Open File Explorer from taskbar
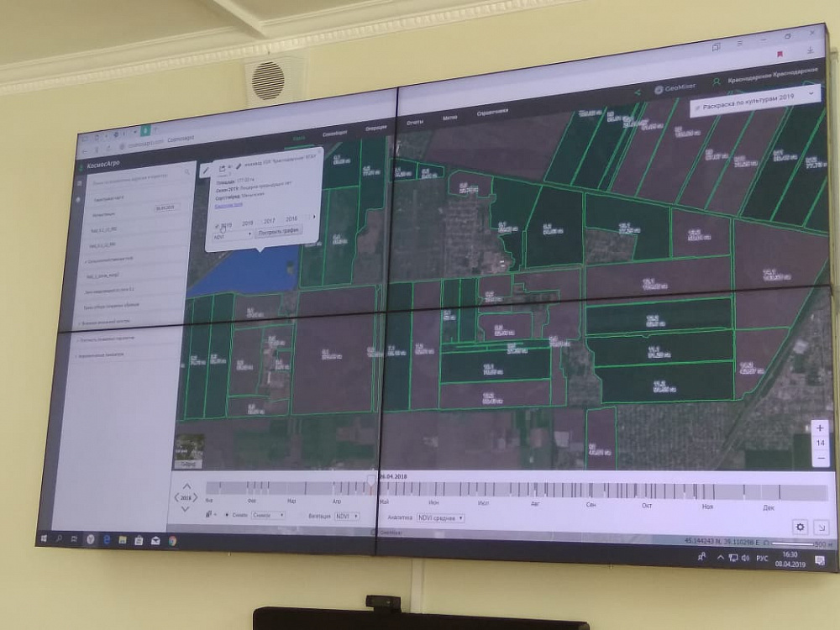Image resolution: width=840 pixels, height=630 pixels. (x=123, y=540)
